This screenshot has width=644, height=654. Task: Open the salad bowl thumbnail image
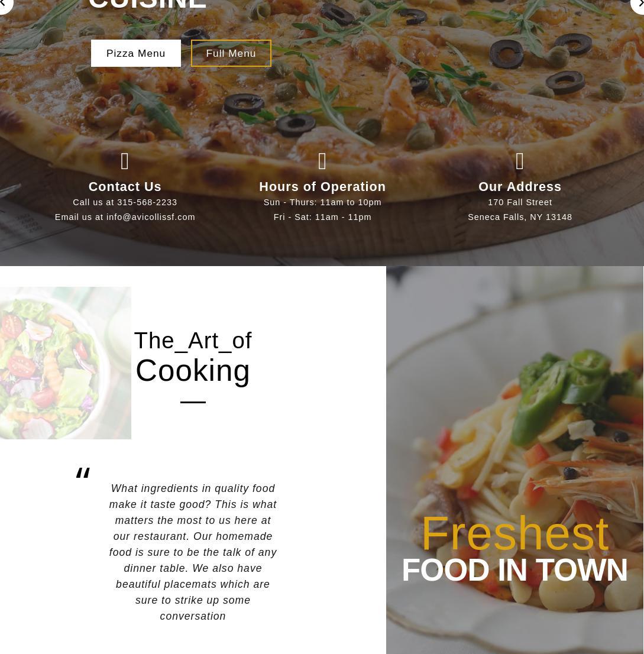tap(66, 363)
